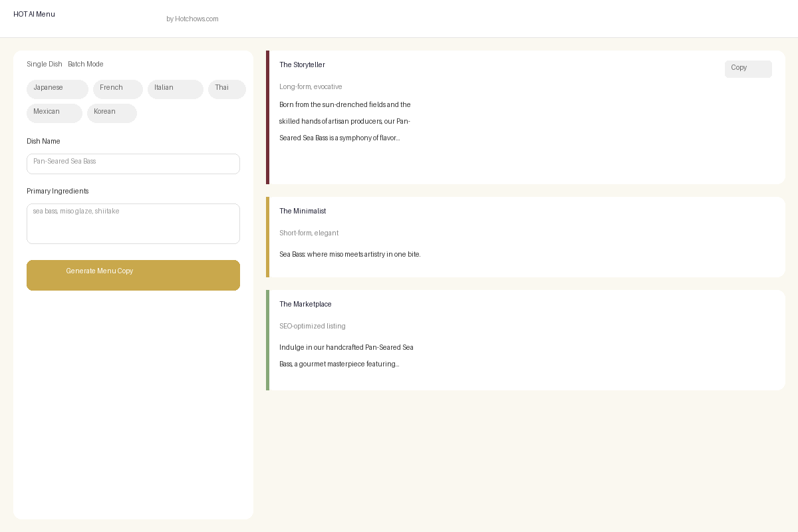The image size is (798, 532).
Task: Enable the Korean cuisine chip
Action: coord(112,113)
